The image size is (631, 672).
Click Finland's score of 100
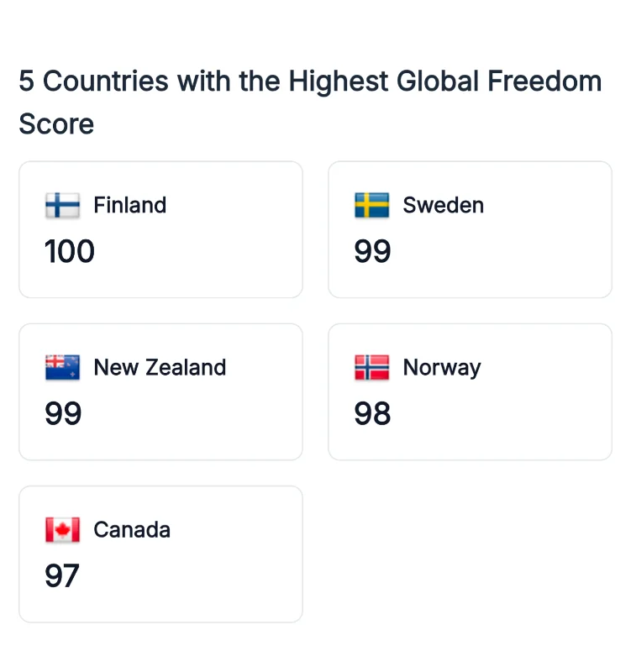pos(70,251)
